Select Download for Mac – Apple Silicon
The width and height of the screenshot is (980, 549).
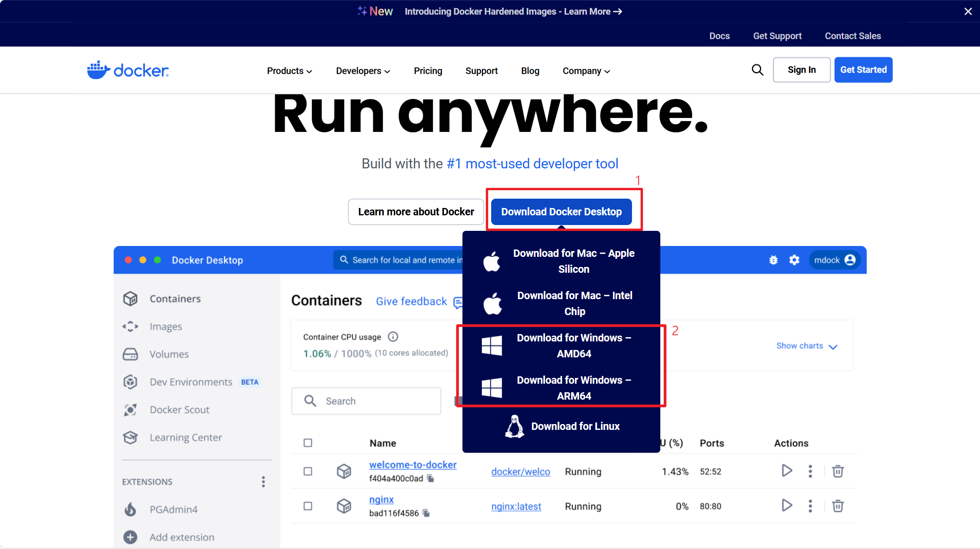tap(561, 261)
